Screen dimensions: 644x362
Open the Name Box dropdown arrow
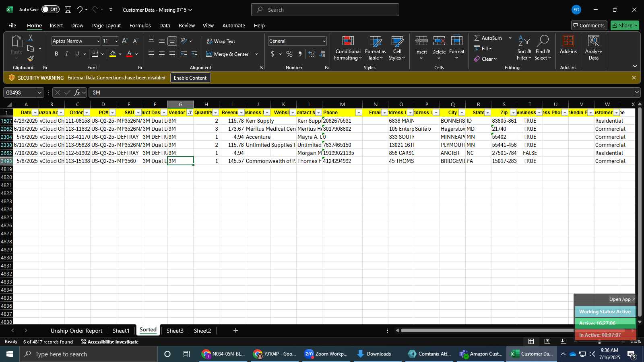click(x=39, y=93)
